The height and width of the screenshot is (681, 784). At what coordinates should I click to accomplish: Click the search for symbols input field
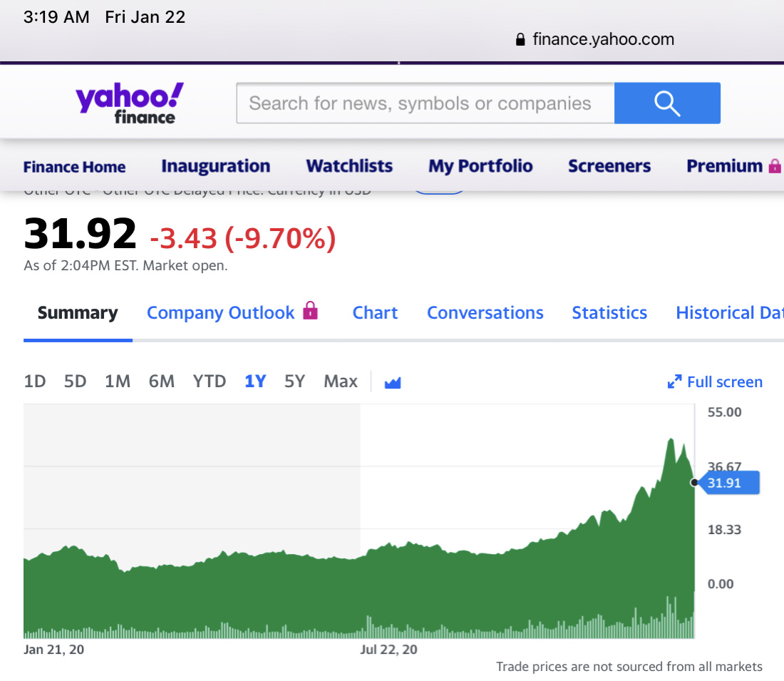pyautogui.click(x=425, y=103)
